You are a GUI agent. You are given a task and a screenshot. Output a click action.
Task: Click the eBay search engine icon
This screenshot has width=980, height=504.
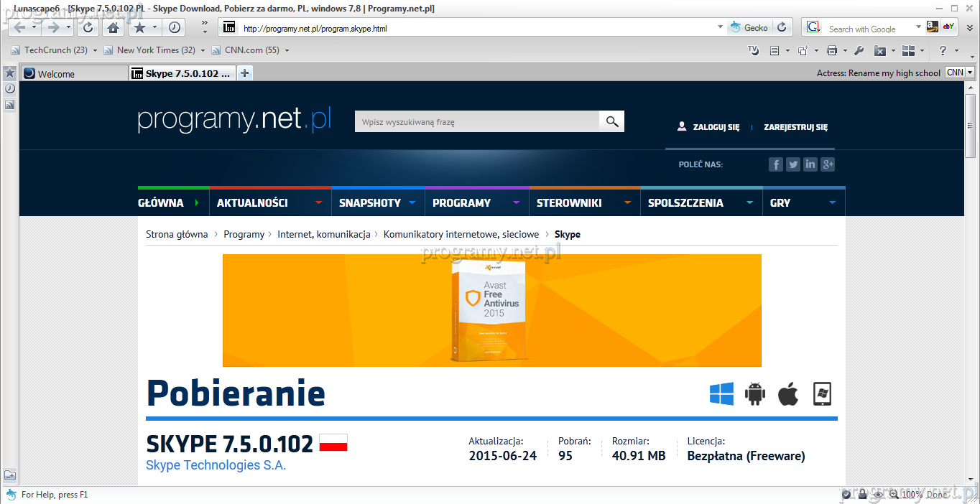(x=948, y=27)
